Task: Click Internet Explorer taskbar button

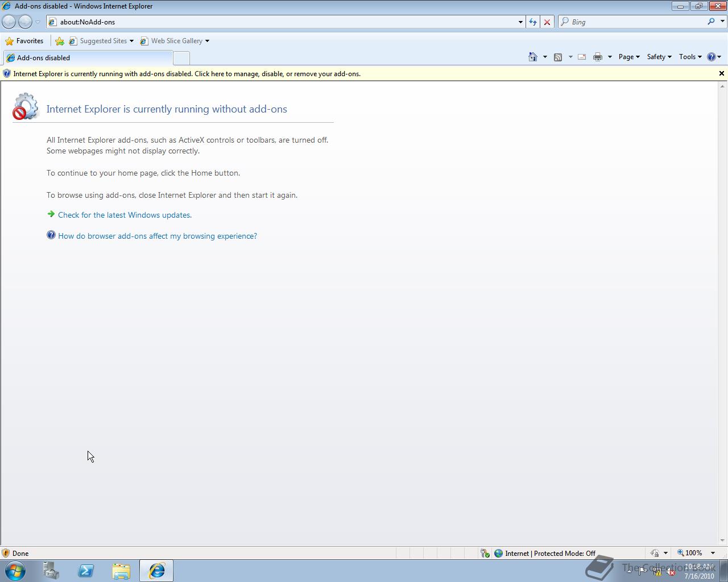Action: tap(156, 571)
